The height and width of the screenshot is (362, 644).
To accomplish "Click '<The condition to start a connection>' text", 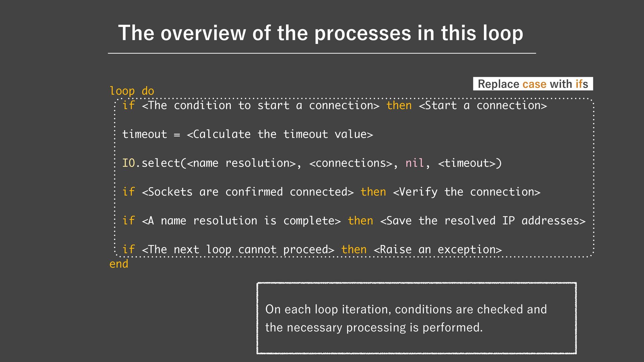I will 261,106.
